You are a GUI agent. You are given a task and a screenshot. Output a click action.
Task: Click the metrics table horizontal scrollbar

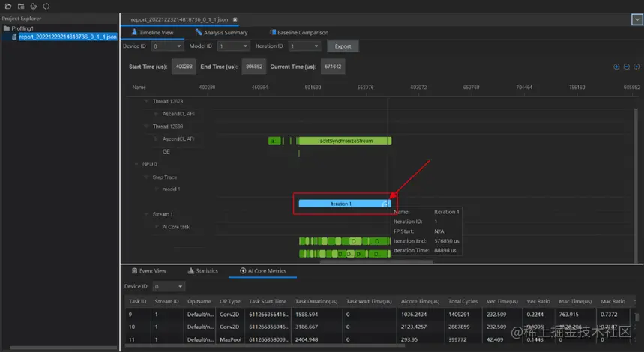[263, 345]
